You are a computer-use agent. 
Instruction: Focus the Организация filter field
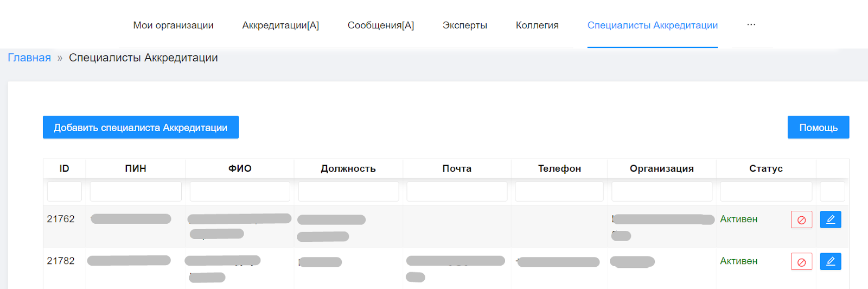coord(662,191)
